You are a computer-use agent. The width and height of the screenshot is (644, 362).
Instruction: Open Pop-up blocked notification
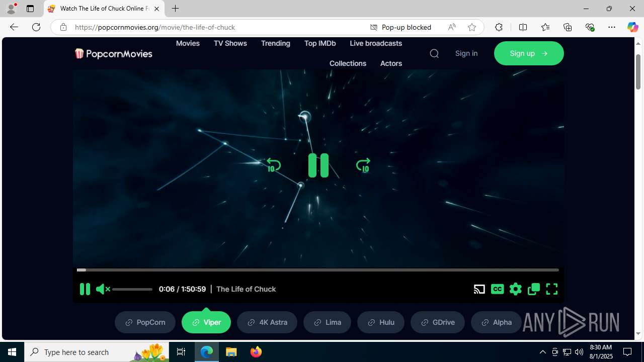400,27
